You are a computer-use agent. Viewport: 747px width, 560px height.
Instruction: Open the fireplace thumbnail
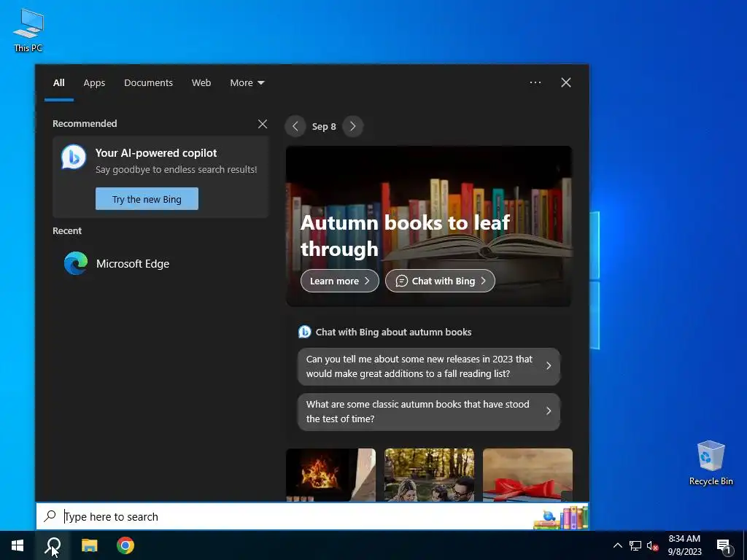(x=330, y=475)
